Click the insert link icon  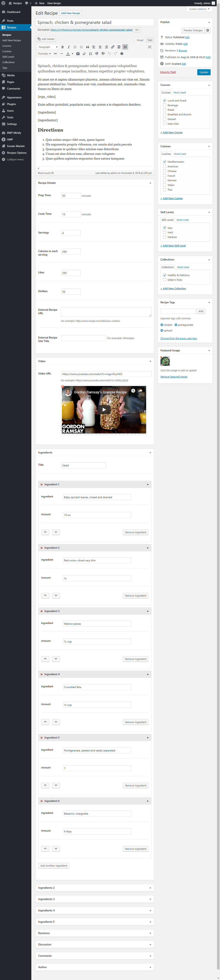112,47
